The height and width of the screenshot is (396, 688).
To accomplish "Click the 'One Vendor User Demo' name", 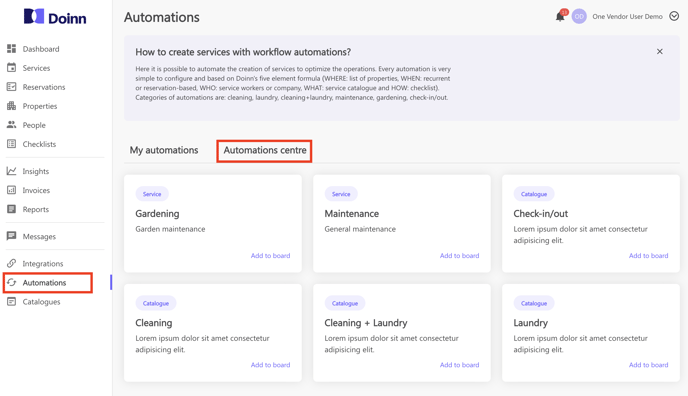I will (627, 17).
